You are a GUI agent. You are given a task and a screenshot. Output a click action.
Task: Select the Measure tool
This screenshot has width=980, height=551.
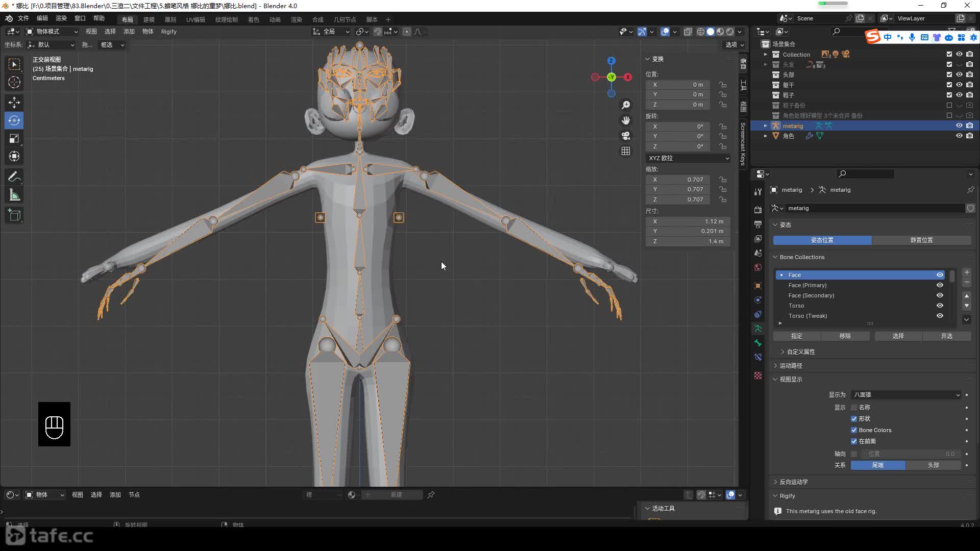(x=14, y=195)
